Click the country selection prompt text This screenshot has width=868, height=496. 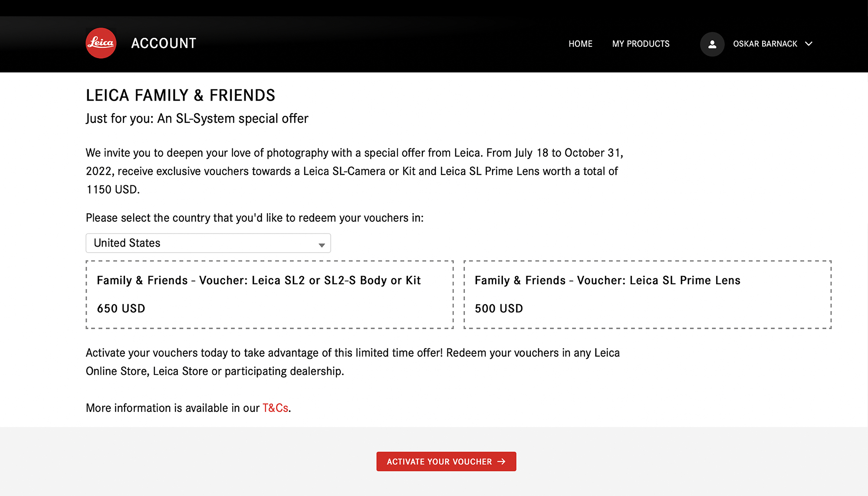click(x=255, y=218)
